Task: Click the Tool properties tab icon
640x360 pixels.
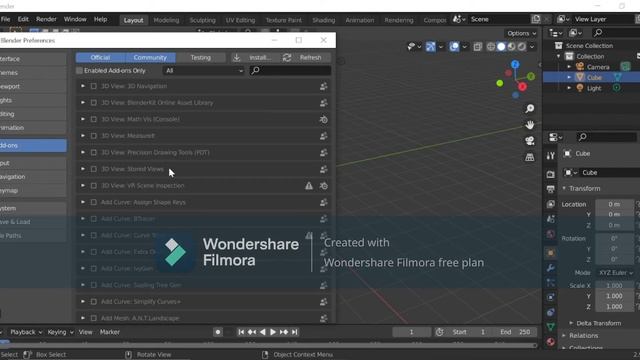Action: click(551, 156)
